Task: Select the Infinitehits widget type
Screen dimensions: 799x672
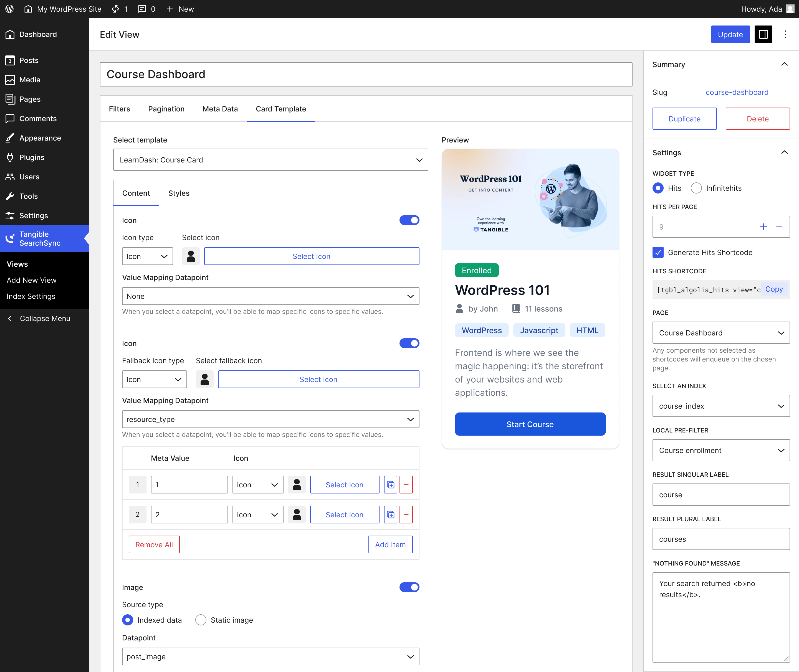Action: [696, 188]
